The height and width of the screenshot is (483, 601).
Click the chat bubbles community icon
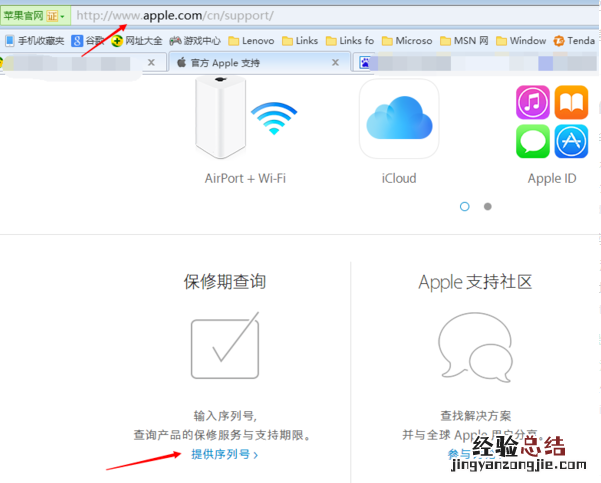coord(476,347)
